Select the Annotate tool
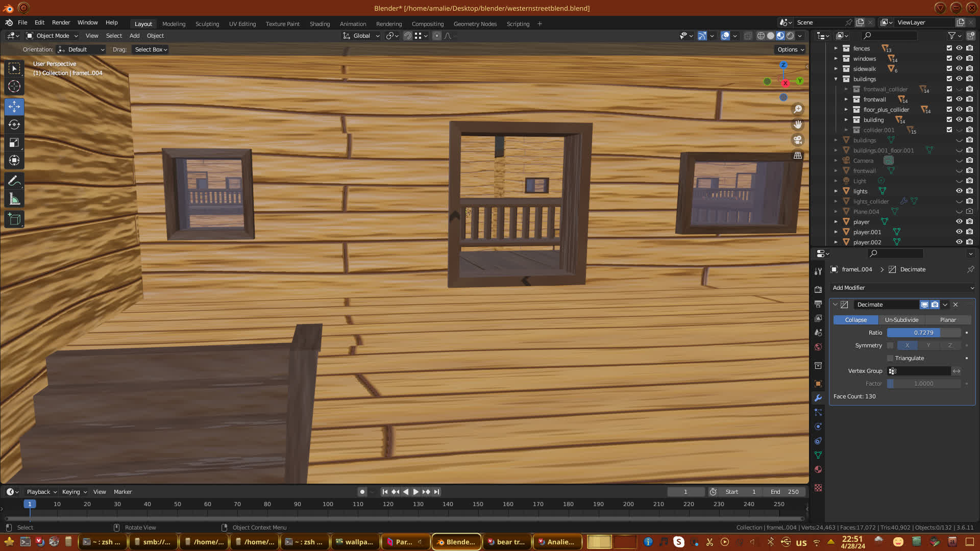 tap(14, 181)
